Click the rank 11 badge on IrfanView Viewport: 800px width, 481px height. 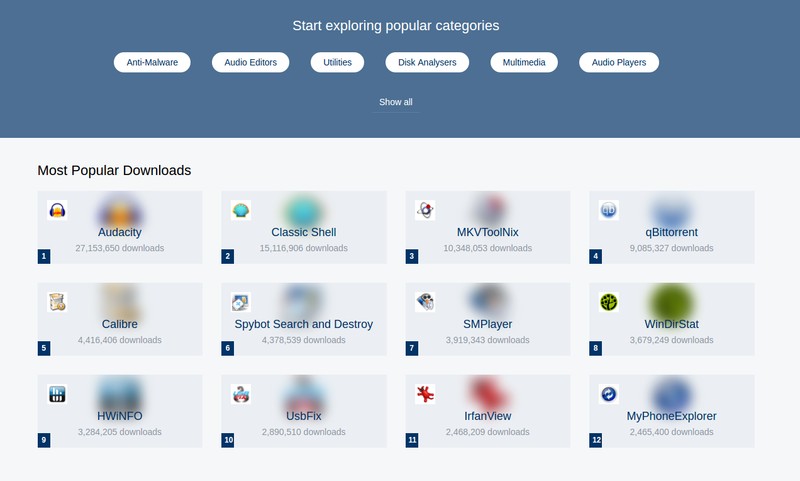[412, 440]
